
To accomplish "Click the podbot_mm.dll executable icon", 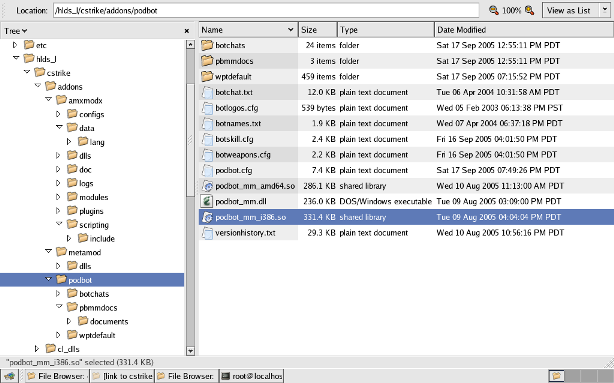I will coord(207,201).
